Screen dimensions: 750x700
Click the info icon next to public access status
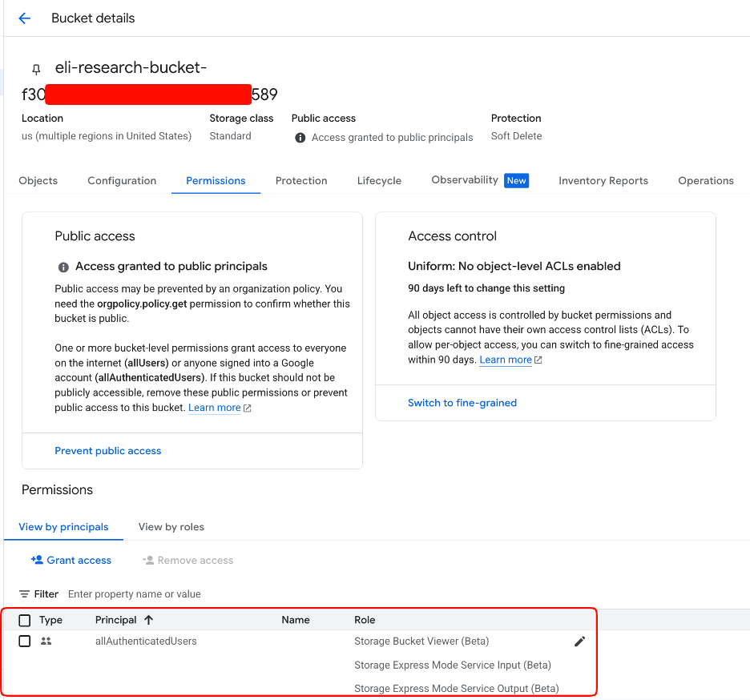point(300,138)
